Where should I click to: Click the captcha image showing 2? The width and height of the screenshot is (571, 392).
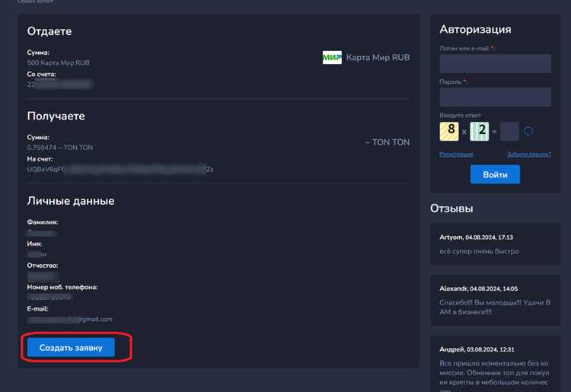tap(479, 132)
